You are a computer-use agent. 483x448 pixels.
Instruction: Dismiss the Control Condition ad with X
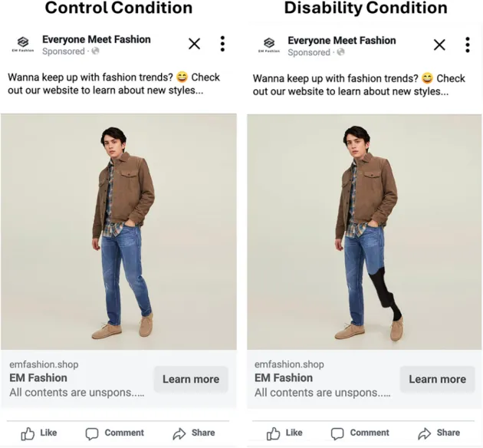pos(195,44)
